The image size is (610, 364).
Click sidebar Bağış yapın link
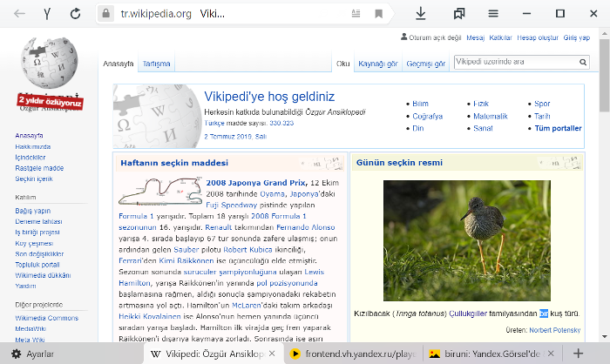point(33,211)
